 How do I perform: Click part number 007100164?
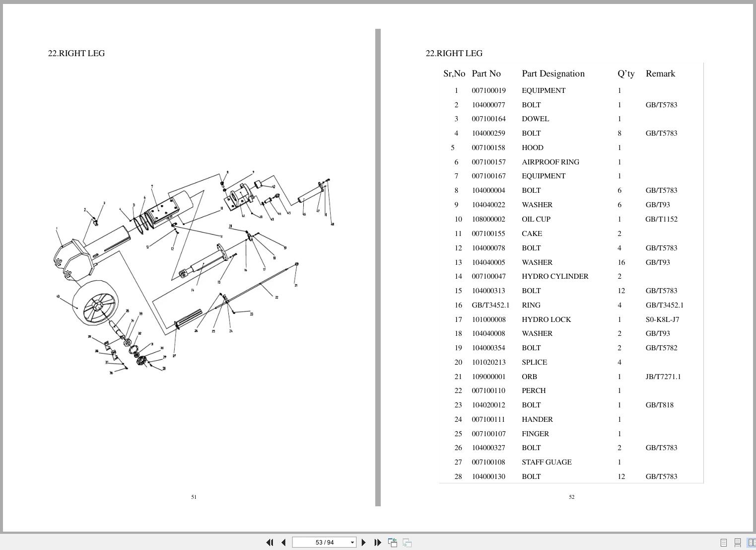pos(488,119)
